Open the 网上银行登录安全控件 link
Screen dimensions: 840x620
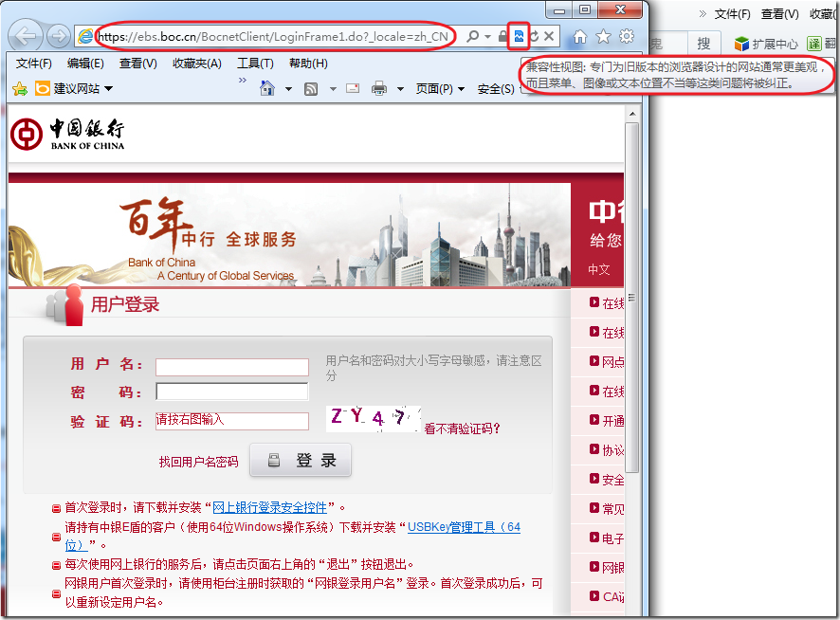tap(270, 507)
